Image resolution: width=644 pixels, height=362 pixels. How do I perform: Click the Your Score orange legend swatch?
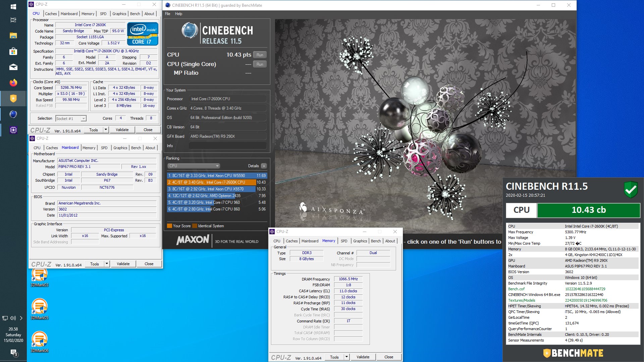(x=169, y=226)
